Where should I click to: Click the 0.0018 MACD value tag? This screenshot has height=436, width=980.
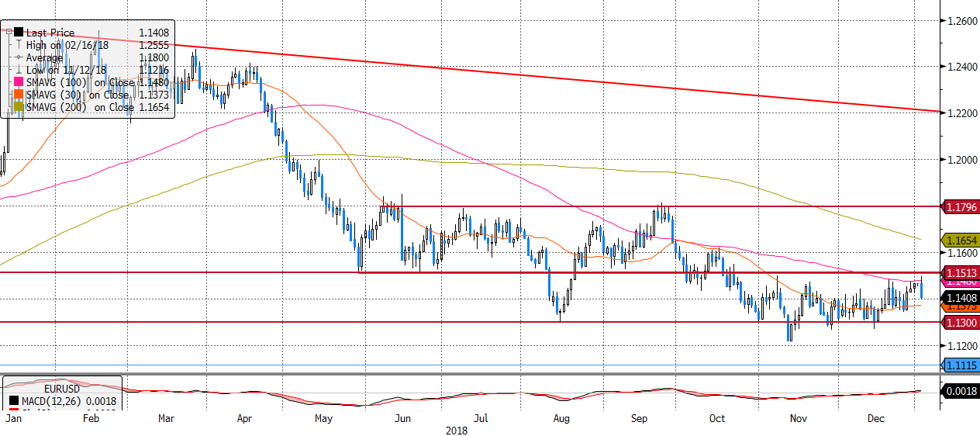point(961,392)
